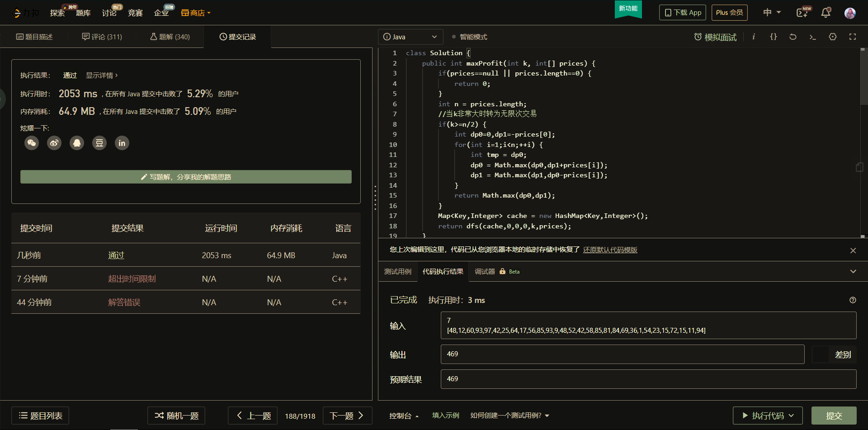The width and height of the screenshot is (868, 430).
Task: Go to the next problem
Action: pyautogui.click(x=347, y=416)
